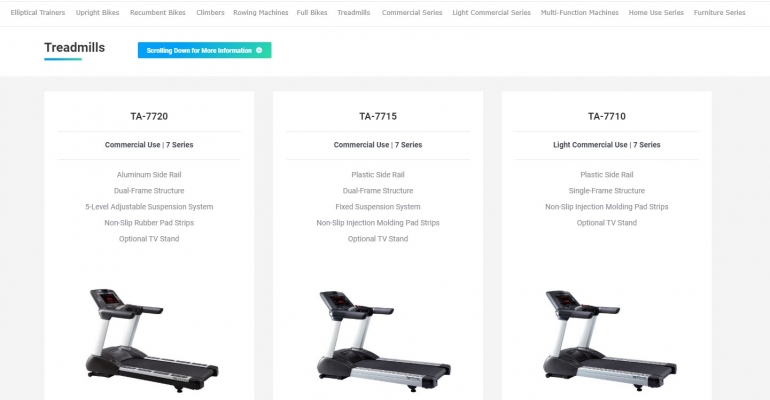Select the Recumbent Bikes menu item
This screenshot has width=770, height=400.
point(158,13)
